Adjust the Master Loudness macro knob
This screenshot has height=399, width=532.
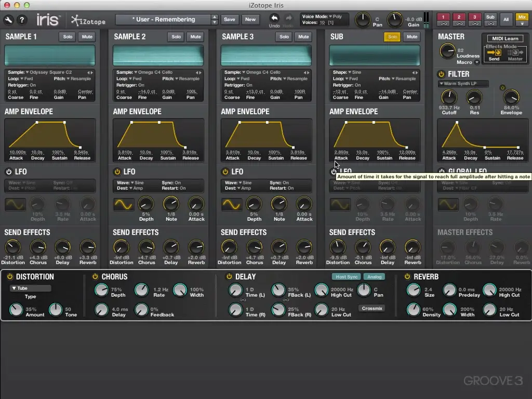tap(447, 51)
